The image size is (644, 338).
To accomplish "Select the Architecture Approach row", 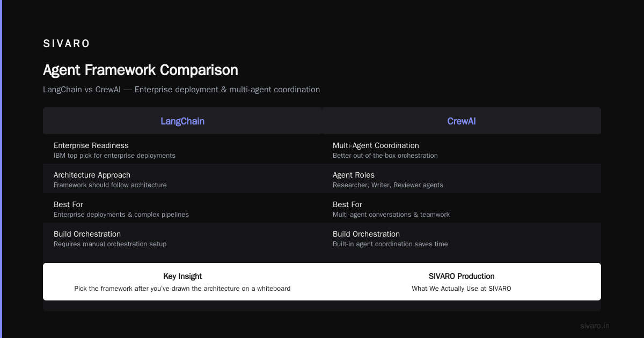I will point(182,179).
